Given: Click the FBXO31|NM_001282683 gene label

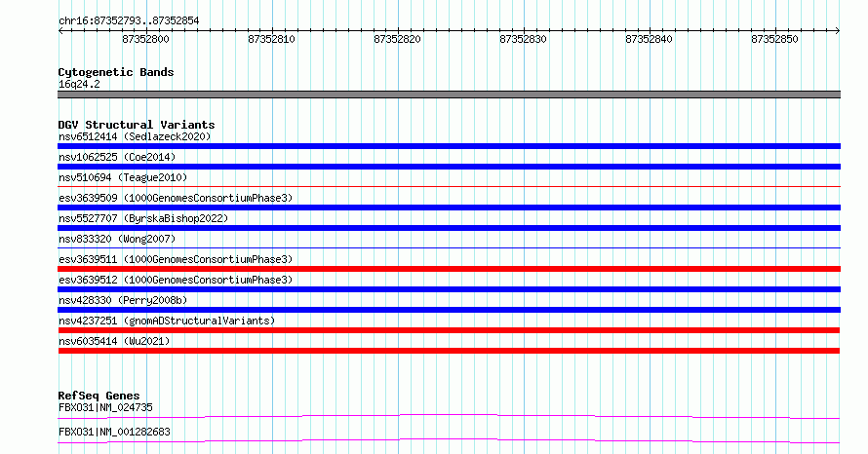Looking at the screenshot, I should click(114, 432).
